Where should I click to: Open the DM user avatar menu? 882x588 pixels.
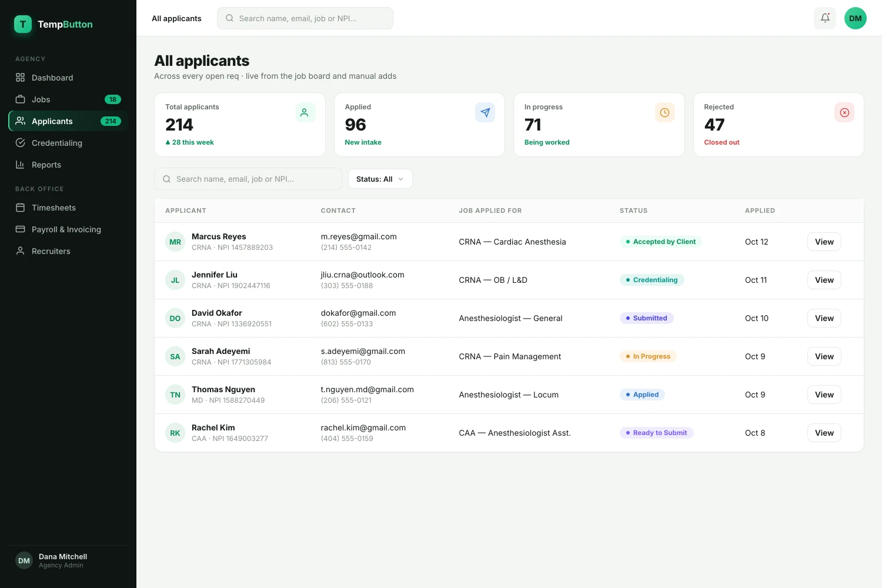(x=856, y=18)
